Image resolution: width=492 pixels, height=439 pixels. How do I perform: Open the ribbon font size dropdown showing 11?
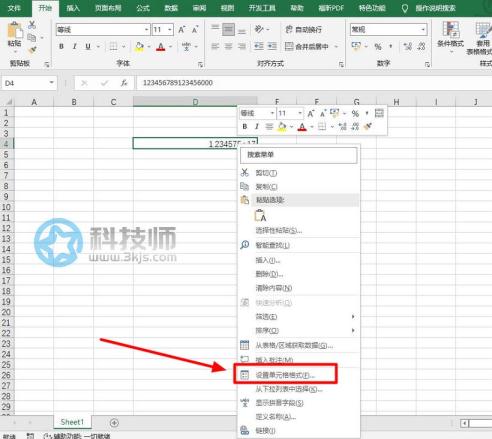170,30
